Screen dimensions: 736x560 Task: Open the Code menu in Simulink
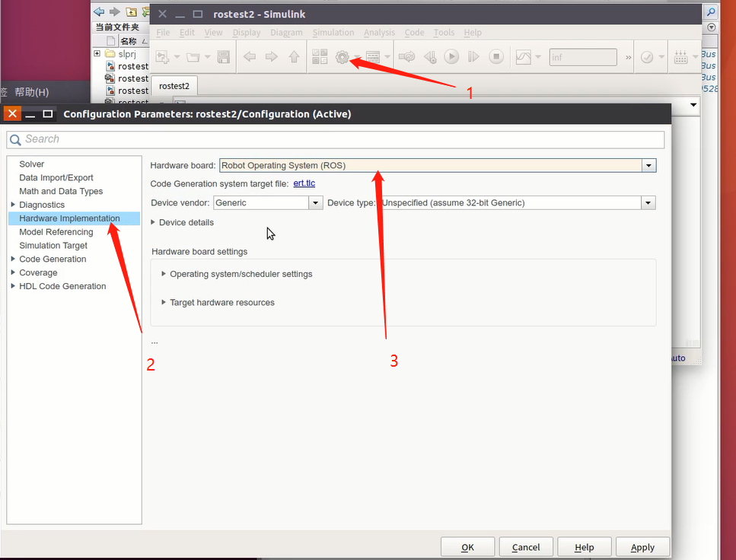[415, 33]
